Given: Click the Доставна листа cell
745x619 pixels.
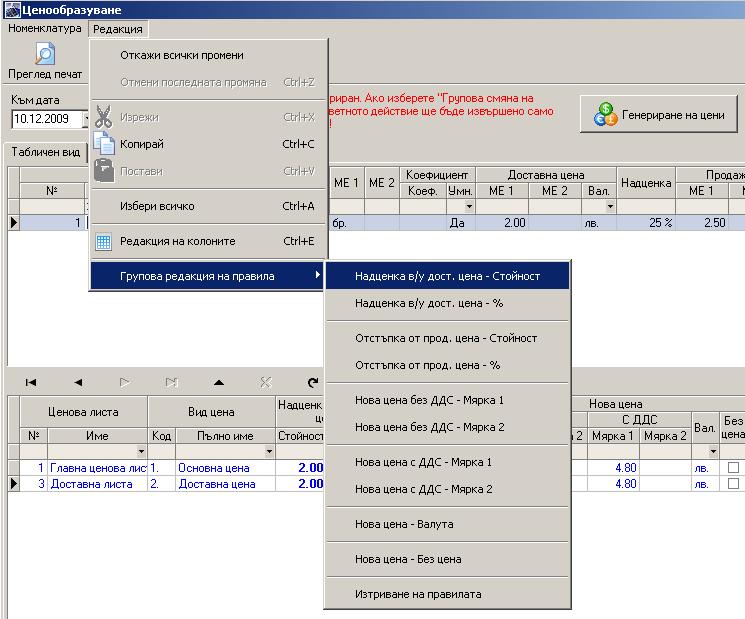Looking at the screenshot, I should (98, 484).
